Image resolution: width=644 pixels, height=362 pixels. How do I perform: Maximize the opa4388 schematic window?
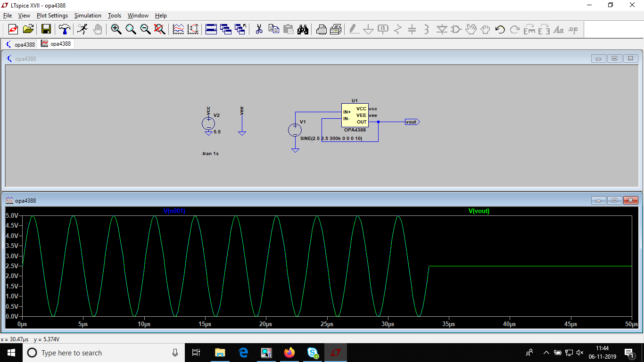click(614, 58)
